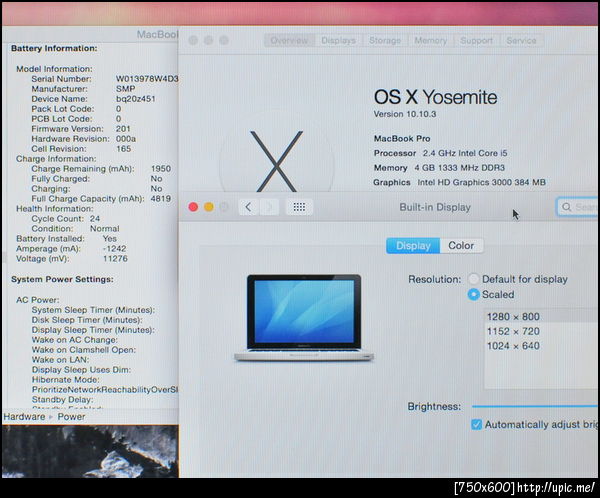Click the Processor 2.4 GHz Intel Core i5 line
This screenshot has width=600, height=498.
tap(440, 153)
